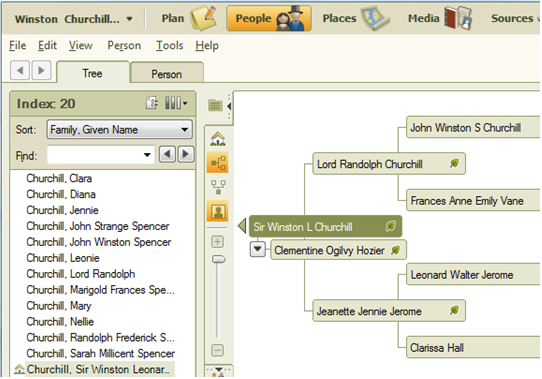Toggle the person photo display icon
The height and width of the screenshot is (379, 542).
[218, 211]
